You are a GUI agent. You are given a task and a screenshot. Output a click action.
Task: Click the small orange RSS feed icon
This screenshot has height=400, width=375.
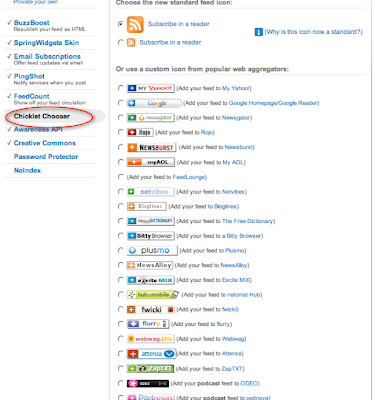tap(131, 42)
